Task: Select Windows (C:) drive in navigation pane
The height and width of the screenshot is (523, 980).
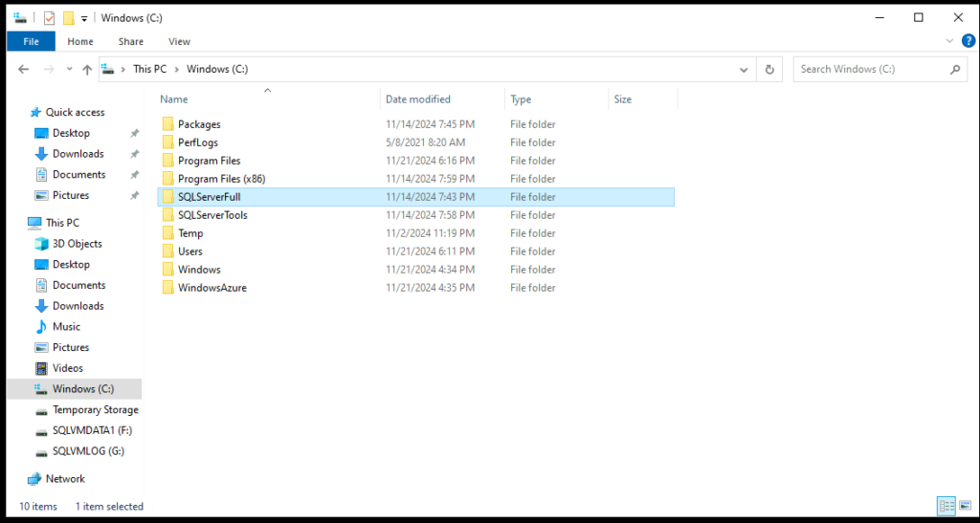Action: 83,389
